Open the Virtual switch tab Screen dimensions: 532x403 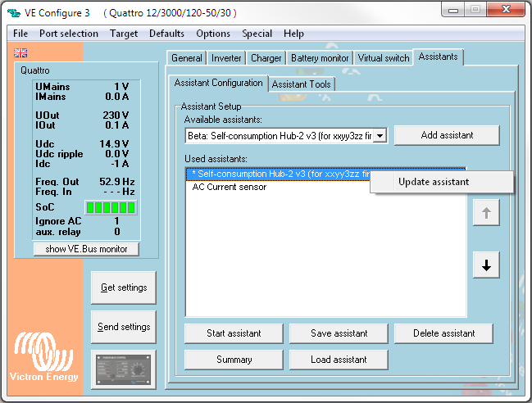(383, 58)
